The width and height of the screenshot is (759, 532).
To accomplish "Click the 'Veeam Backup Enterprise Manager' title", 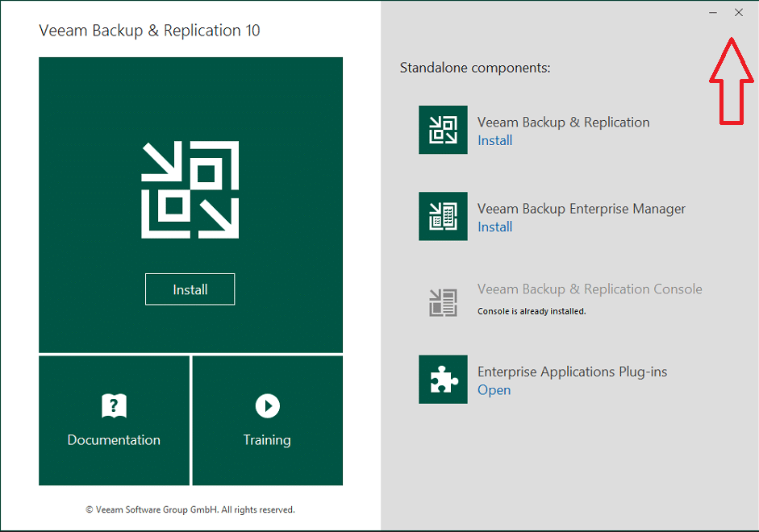I will 582,209.
